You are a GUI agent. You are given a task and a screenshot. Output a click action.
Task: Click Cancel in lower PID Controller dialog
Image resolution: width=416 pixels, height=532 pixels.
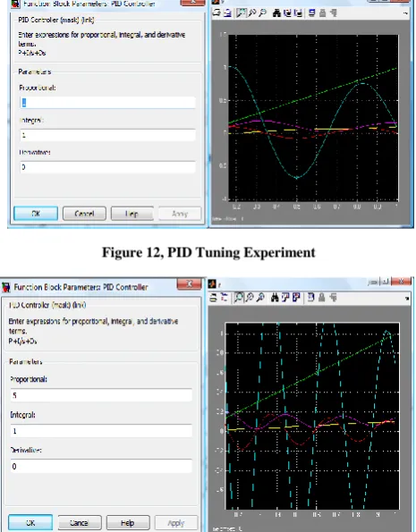(80, 523)
